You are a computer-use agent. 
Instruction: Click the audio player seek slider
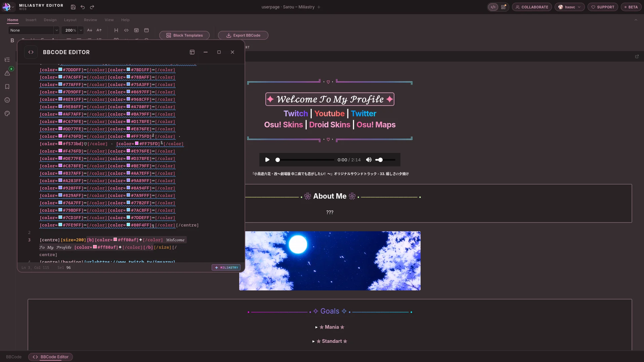pyautogui.click(x=305, y=160)
